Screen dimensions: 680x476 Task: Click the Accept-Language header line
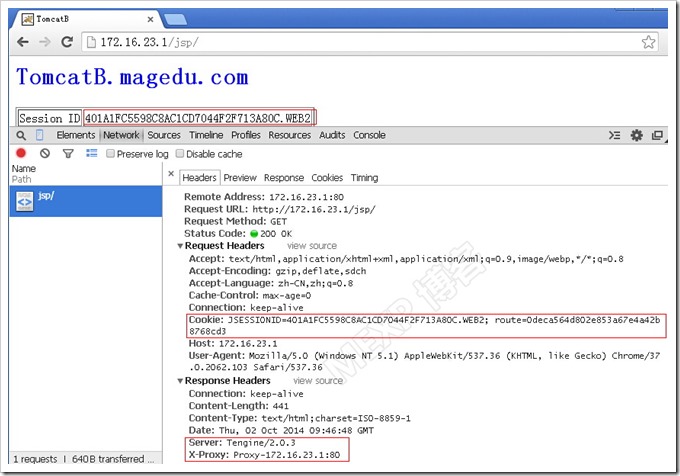[x=271, y=284]
